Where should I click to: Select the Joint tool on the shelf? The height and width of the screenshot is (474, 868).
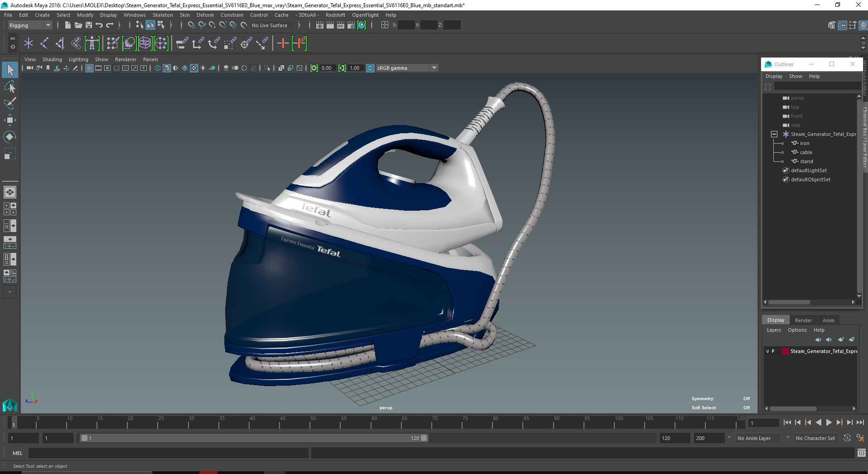pos(44,44)
